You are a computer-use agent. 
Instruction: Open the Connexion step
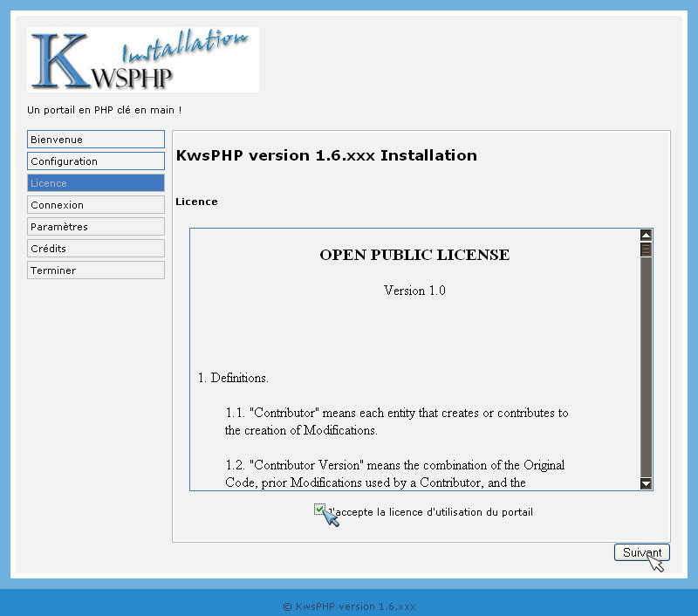coord(96,205)
